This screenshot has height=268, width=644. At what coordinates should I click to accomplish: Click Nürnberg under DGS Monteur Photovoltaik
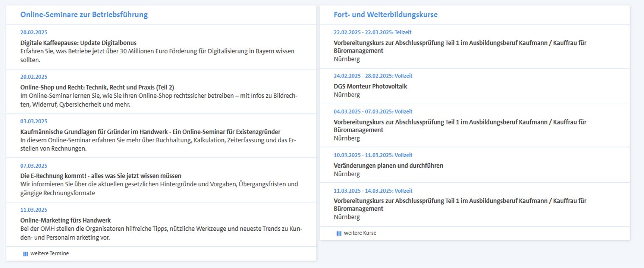[347, 95]
